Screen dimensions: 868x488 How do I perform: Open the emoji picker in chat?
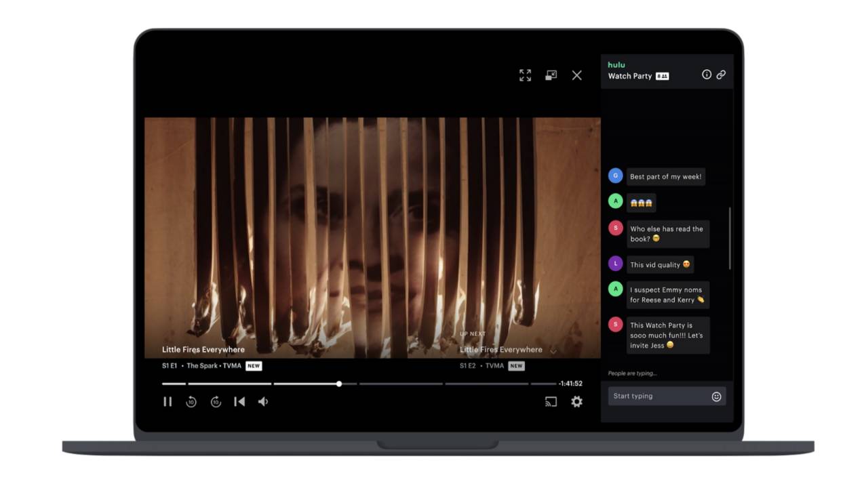[x=716, y=396]
